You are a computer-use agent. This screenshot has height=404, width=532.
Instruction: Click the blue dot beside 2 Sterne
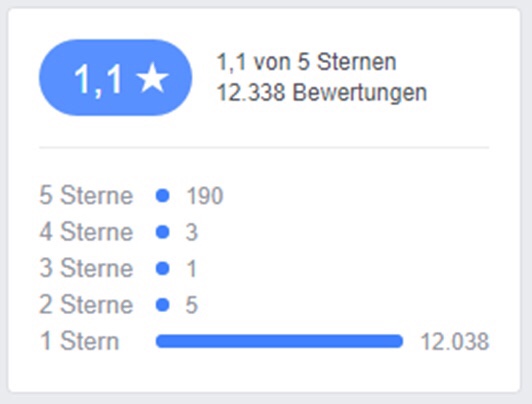coord(163,305)
